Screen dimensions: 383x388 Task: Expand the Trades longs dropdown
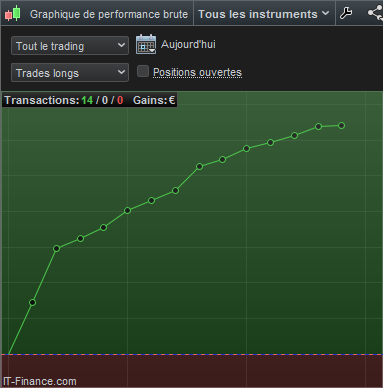pos(70,73)
